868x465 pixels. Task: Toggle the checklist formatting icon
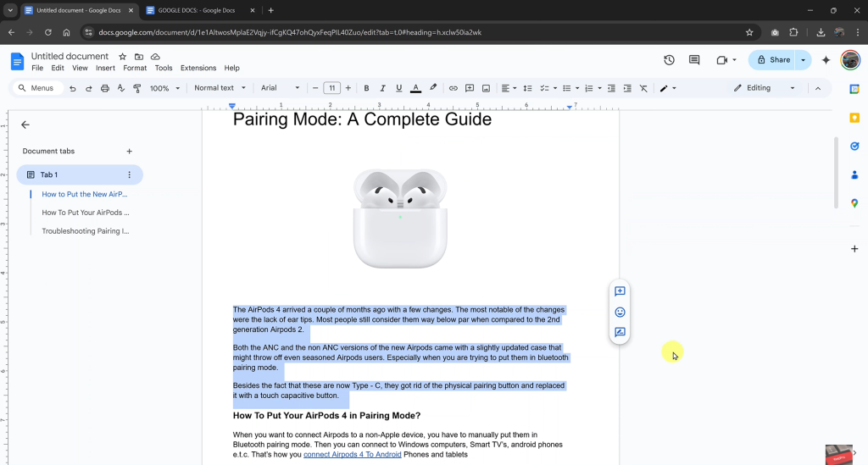[x=544, y=88]
